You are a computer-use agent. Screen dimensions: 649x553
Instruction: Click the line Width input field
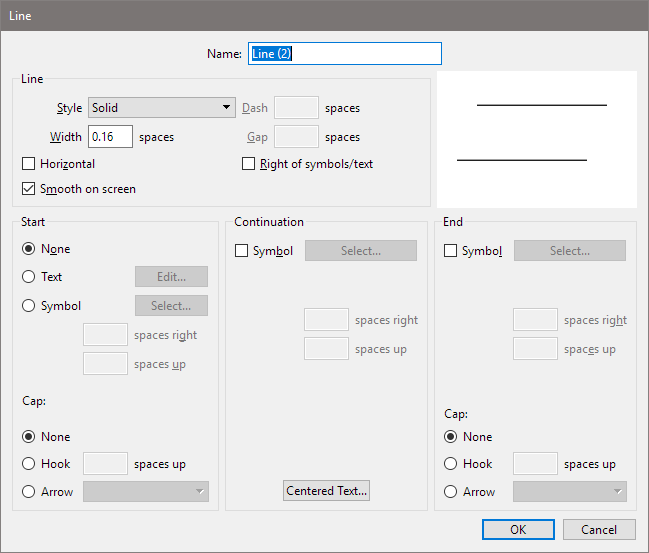tap(110, 137)
